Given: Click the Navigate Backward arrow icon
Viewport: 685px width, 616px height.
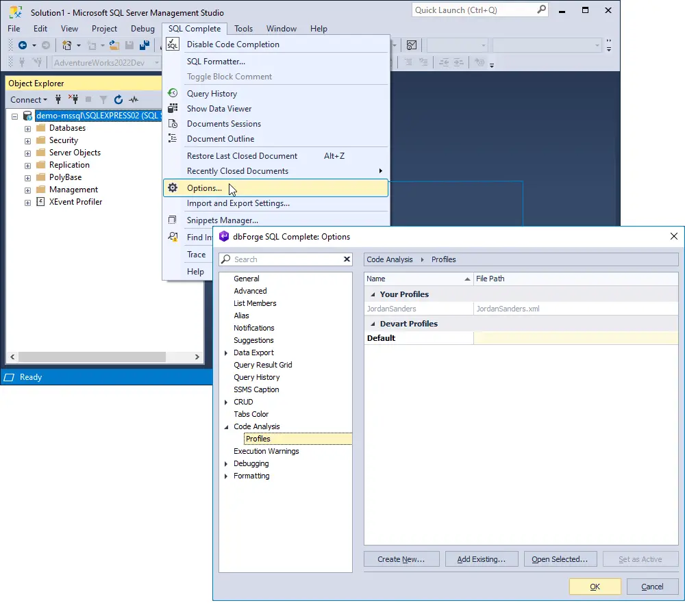Looking at the screenshot, I should coord(23,45).
